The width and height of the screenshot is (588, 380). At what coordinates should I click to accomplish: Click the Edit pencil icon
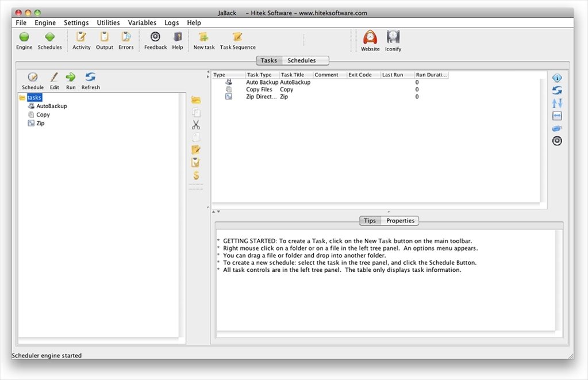tap(54, 77)
